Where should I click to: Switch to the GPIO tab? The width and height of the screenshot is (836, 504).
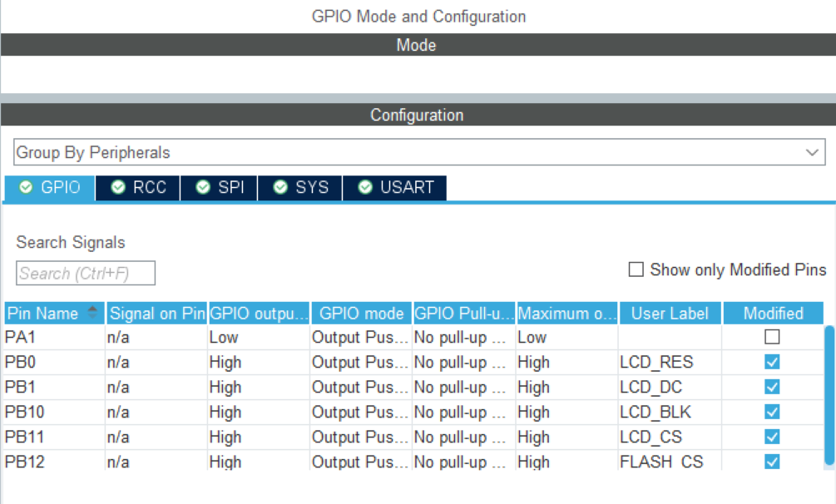click(x=50, y=188)
